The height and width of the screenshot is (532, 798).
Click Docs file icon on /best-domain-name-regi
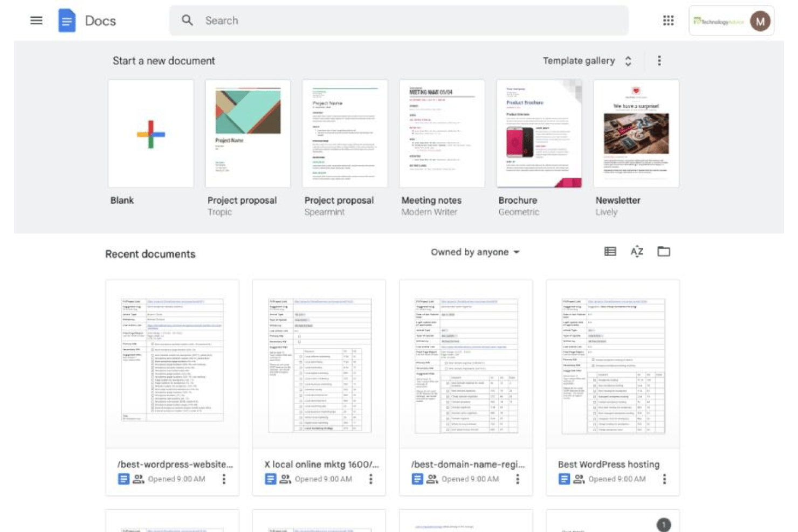click(x=417, y=479)
